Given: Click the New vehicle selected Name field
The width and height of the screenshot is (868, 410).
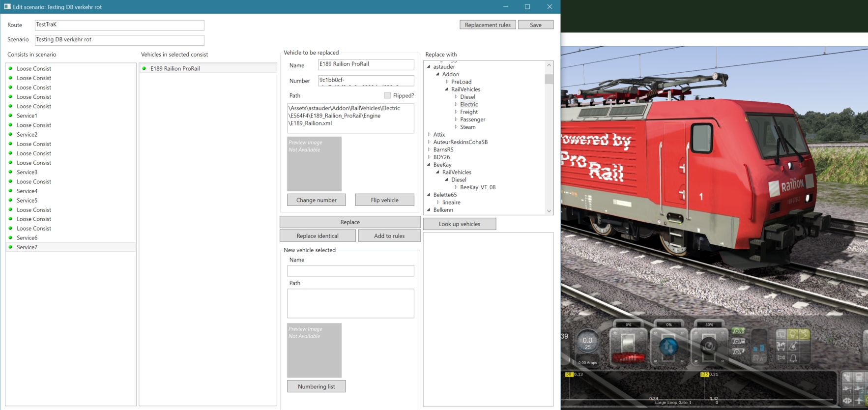Looking at the screenshot, I should [350, 271].
